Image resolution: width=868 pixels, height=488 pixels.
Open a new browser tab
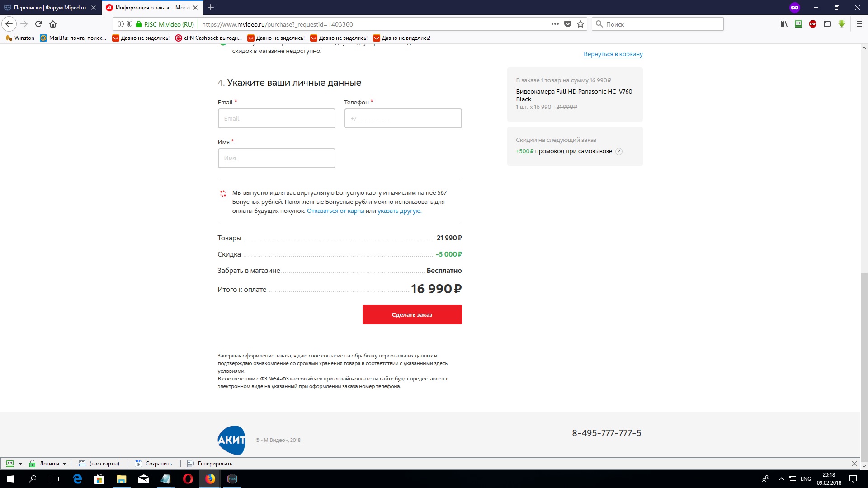coord(211,7)
